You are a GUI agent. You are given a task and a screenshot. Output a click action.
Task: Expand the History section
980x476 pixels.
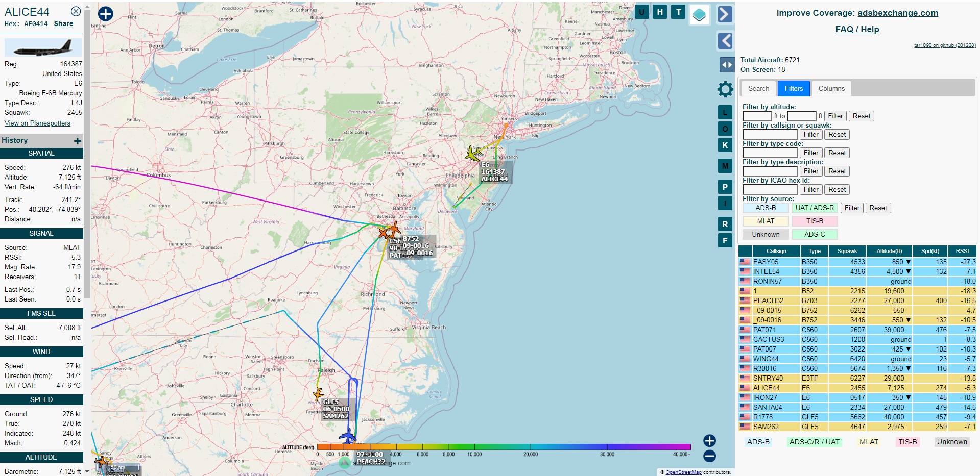point(77,141)
